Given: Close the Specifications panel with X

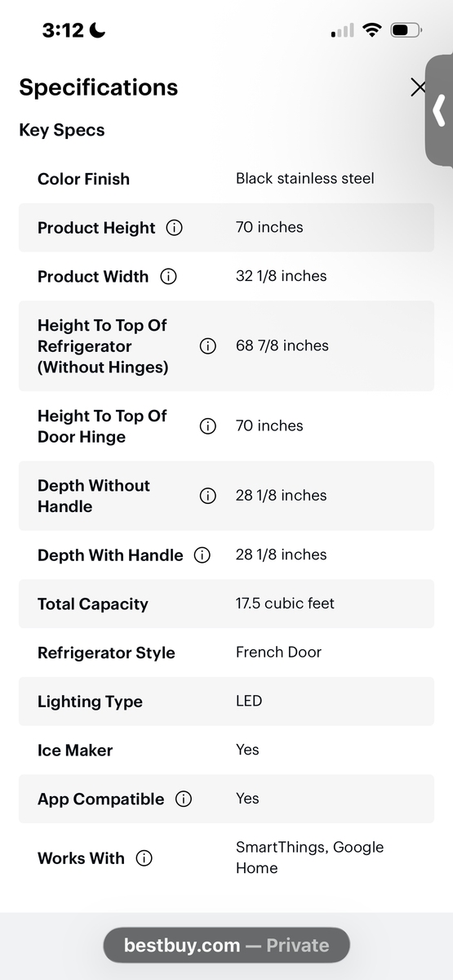Looking at the screenshot, I should point(418,87).
